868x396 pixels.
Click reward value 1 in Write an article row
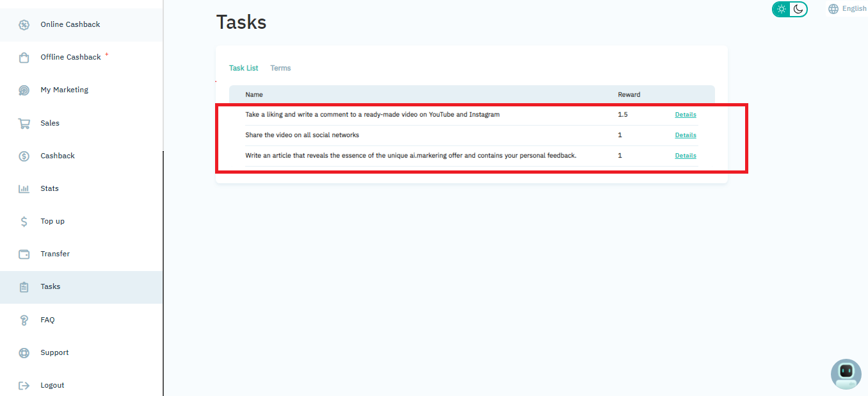tap(620, 156)
